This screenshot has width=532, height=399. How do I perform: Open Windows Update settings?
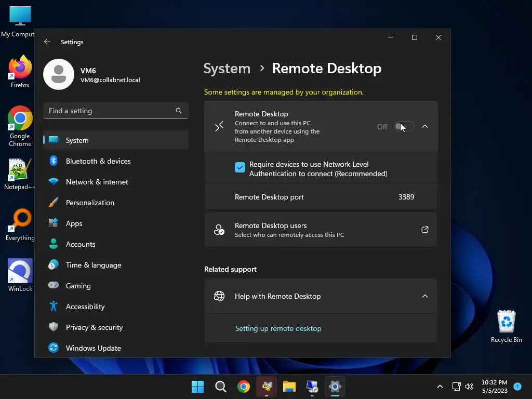(116, 348)
